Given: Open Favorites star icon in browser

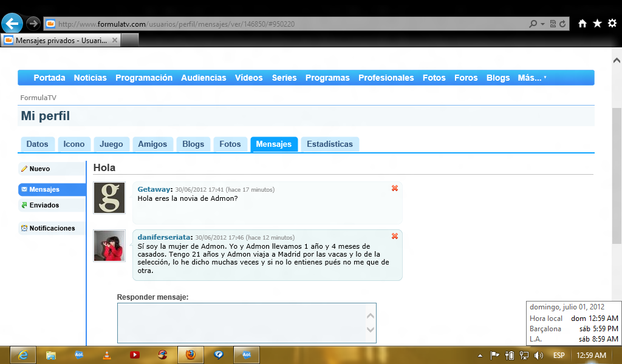Looking at the screenshot, I should [597, 24].
